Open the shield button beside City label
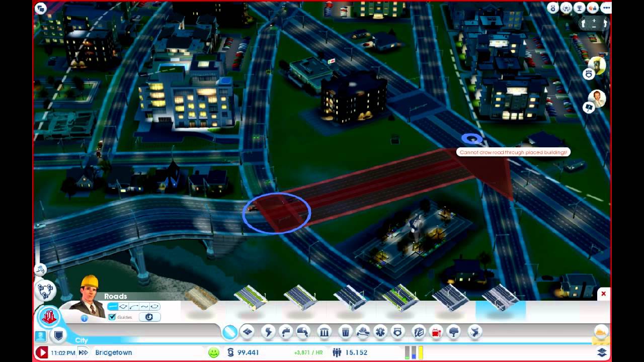The width and height of the screenshot is (644, 362). [59, 336]
